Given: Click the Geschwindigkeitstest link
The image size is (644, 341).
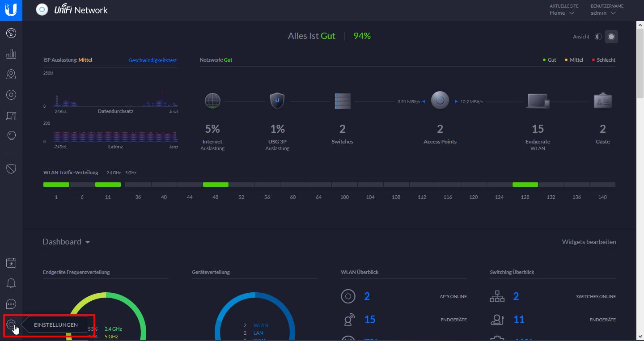Looking at the screenshot, I should coord(153,60).
